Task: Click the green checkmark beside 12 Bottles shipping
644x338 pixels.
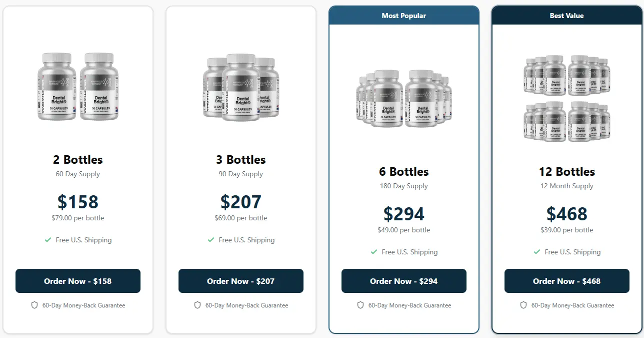Action: click(536, 252)
